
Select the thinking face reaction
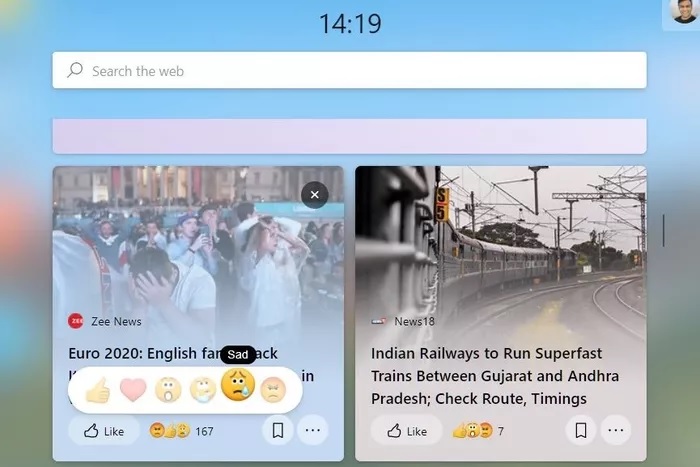point(203,390)
